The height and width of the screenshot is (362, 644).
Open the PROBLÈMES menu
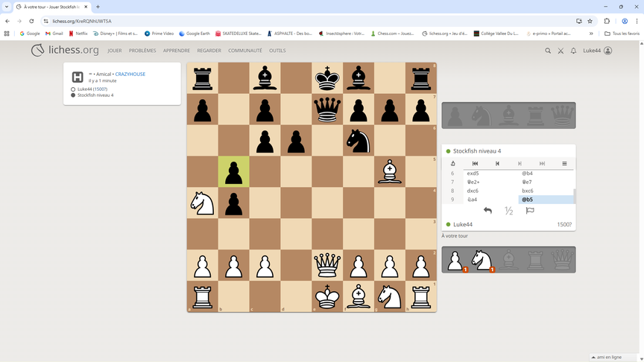pos(142,51)
